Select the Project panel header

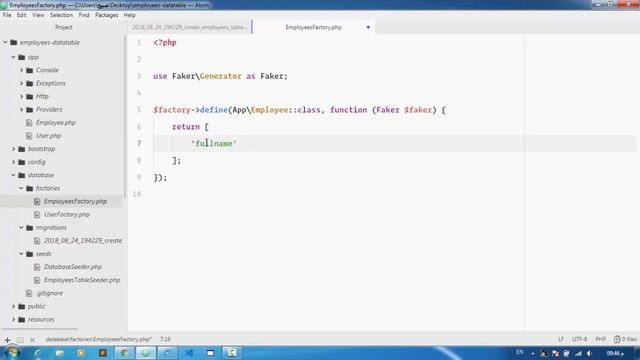64,27
